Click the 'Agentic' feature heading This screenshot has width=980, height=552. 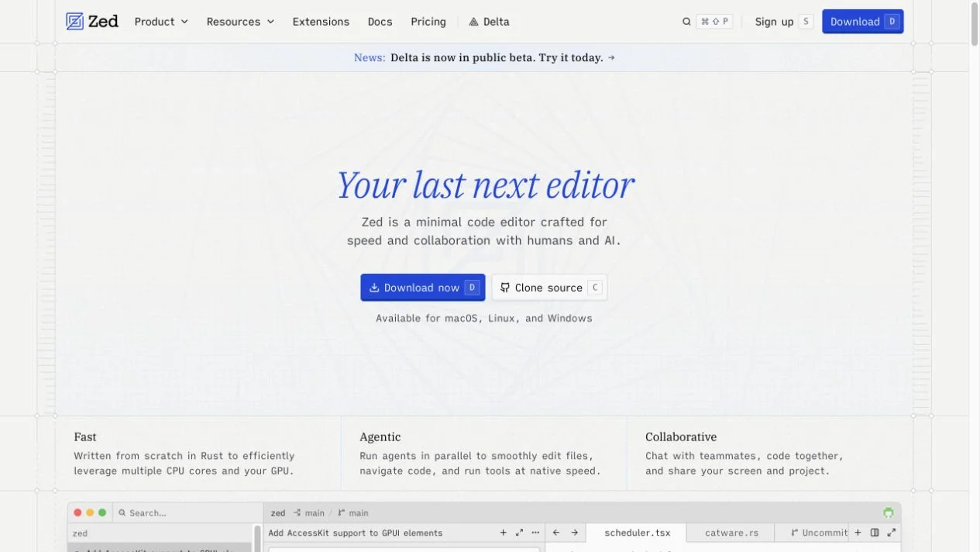point(380,437)
